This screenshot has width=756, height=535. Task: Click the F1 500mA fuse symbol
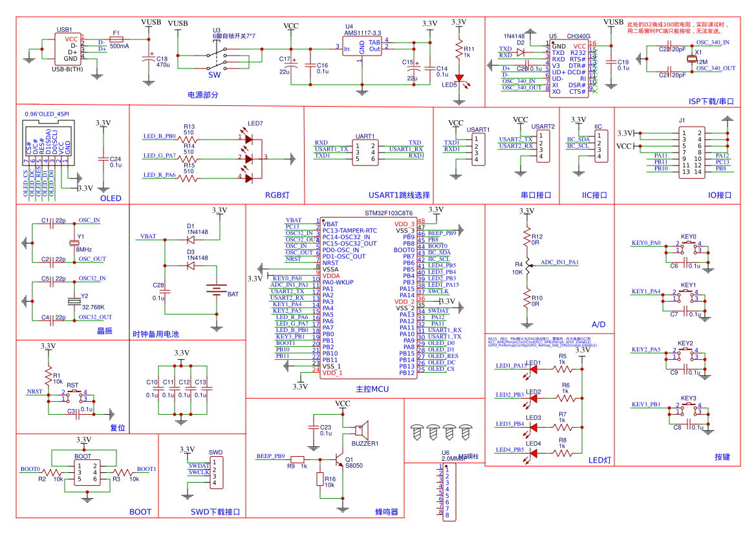116,39
